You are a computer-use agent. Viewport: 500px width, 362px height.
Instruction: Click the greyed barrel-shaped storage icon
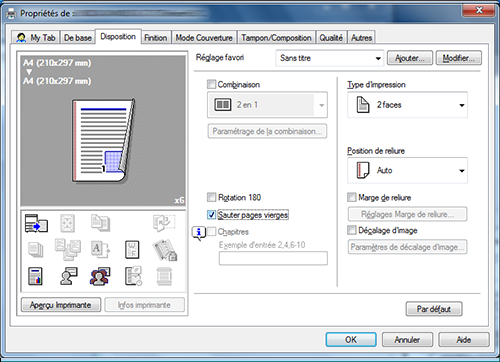coord(164,276)
